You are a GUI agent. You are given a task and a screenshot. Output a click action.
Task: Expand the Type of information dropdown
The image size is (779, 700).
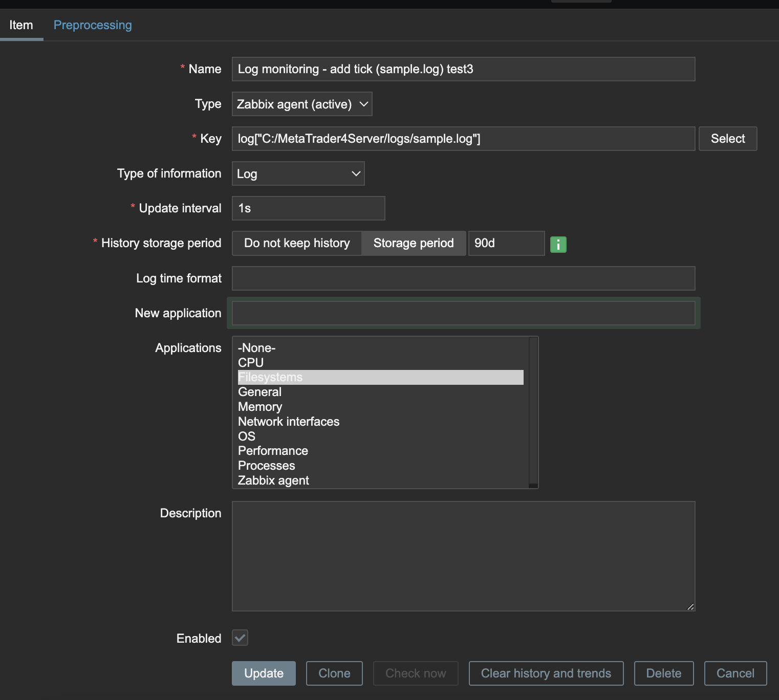(298, 174)
